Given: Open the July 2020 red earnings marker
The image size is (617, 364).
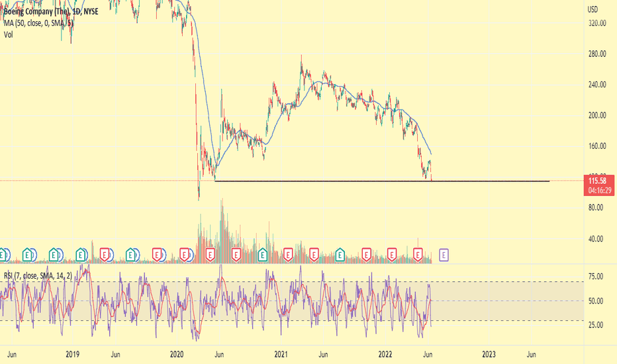Looking at the screenshot, I should tap(236, 255).
